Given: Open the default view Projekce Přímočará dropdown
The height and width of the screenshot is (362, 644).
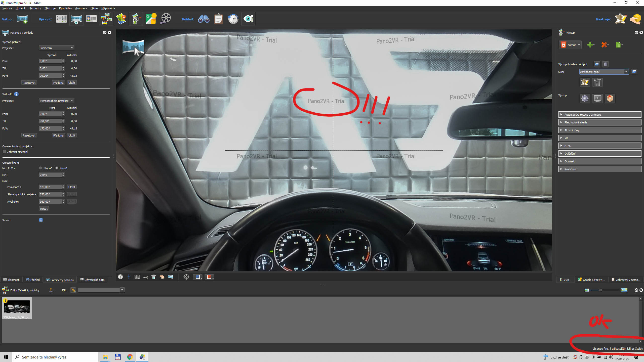Looking at the screenshot, I should click(x=56, y=48).
